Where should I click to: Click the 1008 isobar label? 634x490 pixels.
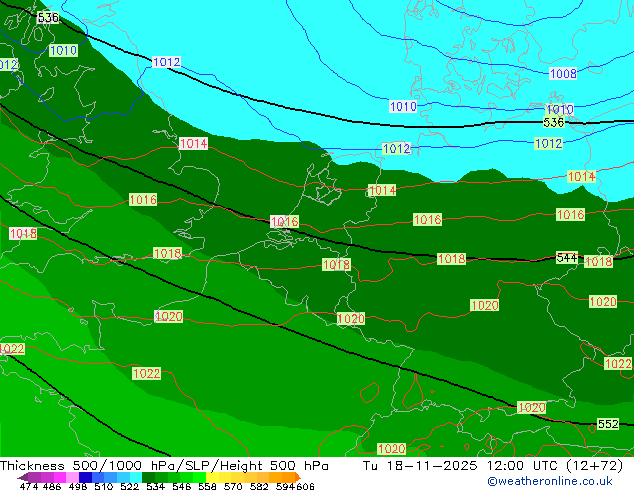pos(563,74)
